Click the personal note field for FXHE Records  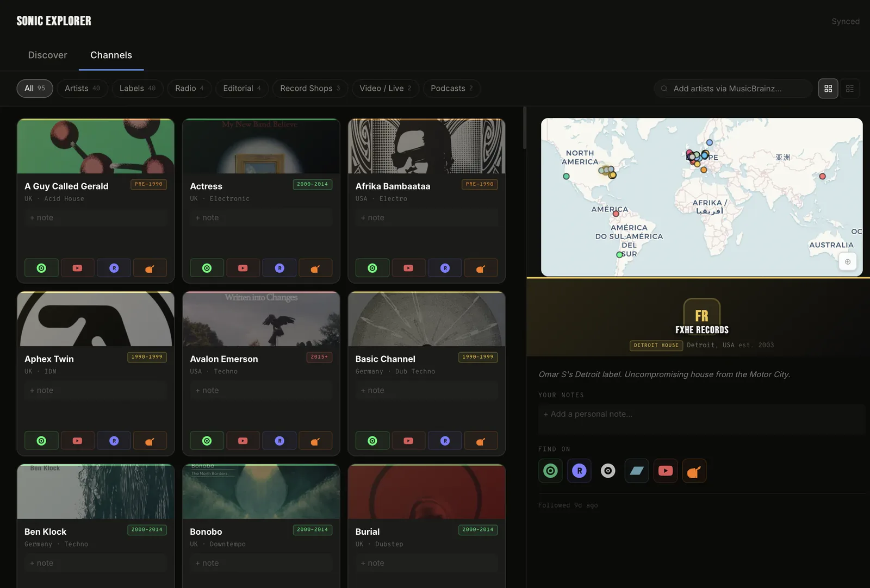[701, 419]
